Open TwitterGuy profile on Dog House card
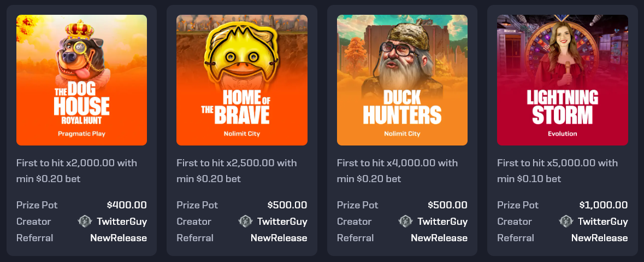 coord(122,222)
